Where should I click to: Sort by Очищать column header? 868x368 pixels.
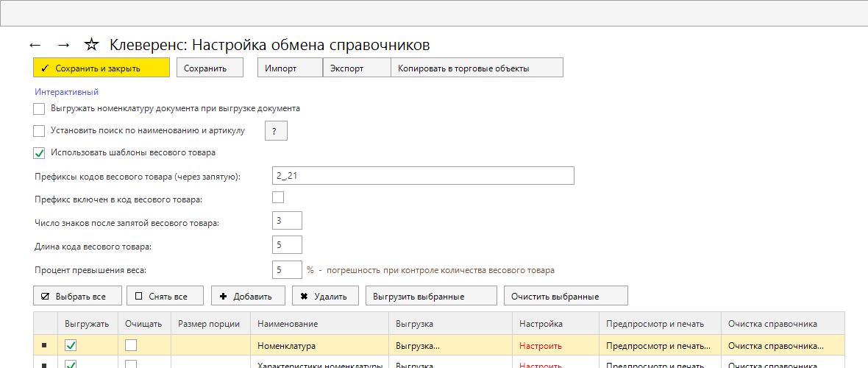pyautogui.click(x=144, y=323)
